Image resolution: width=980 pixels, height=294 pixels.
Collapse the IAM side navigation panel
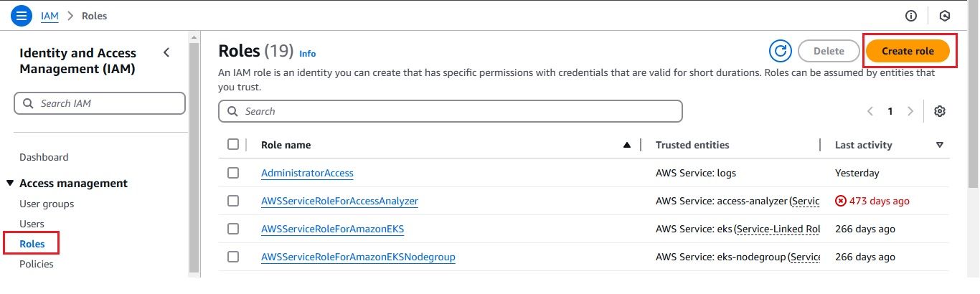tap(166, 52)
